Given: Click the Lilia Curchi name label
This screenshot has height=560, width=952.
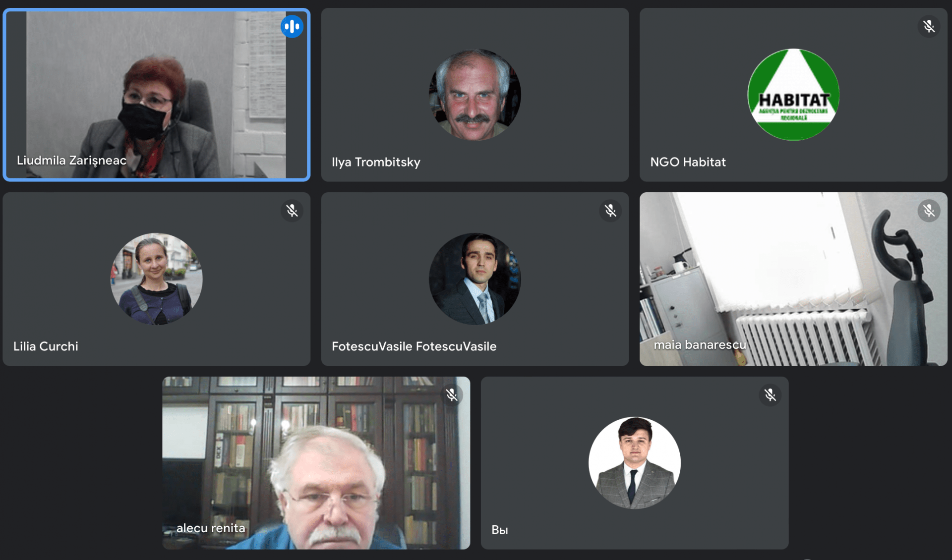Looking at the screenshot, I should click(x=46, y=346).
